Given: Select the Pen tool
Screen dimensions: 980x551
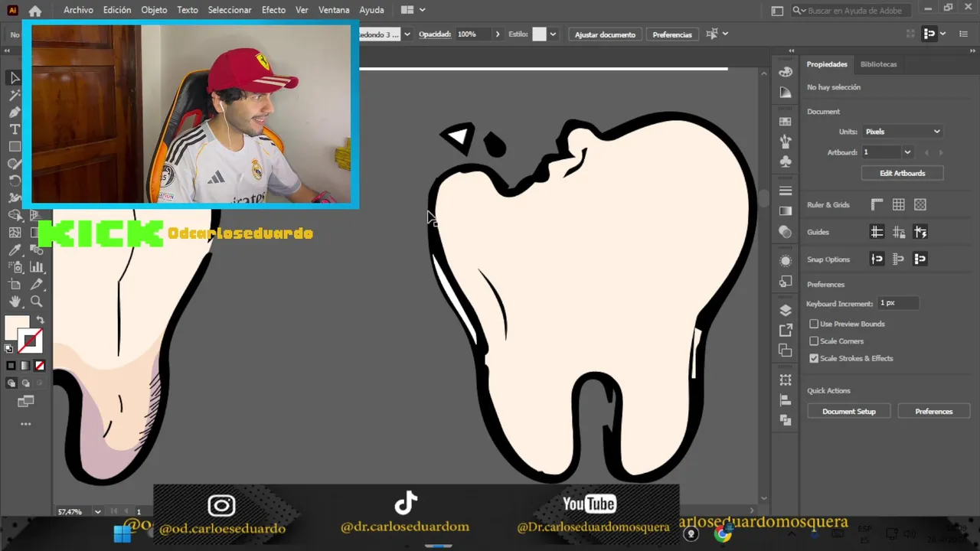Looking at the screenshot, I should (15, 112).
